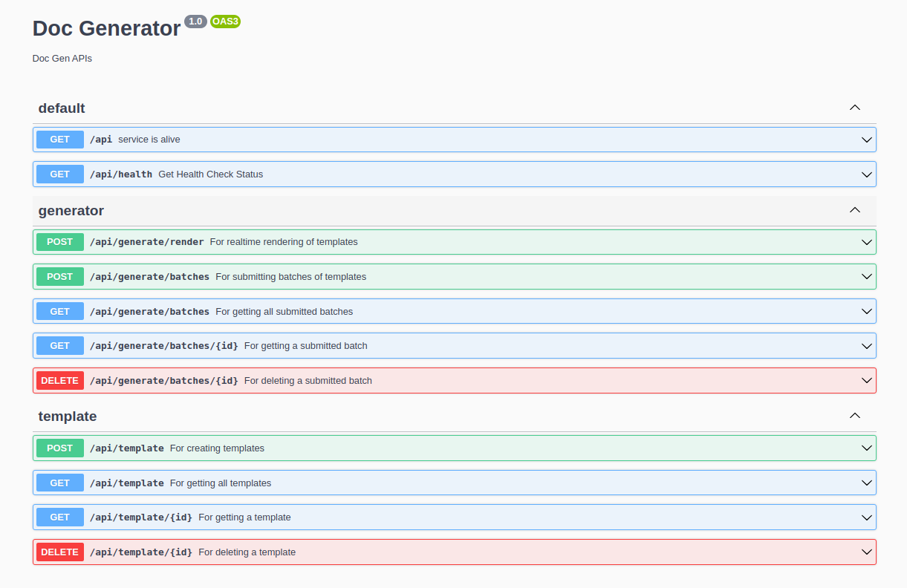The image size is (907, 588).
Task: Click GET badge for /api/health
Action: click(x=59, y=174)
